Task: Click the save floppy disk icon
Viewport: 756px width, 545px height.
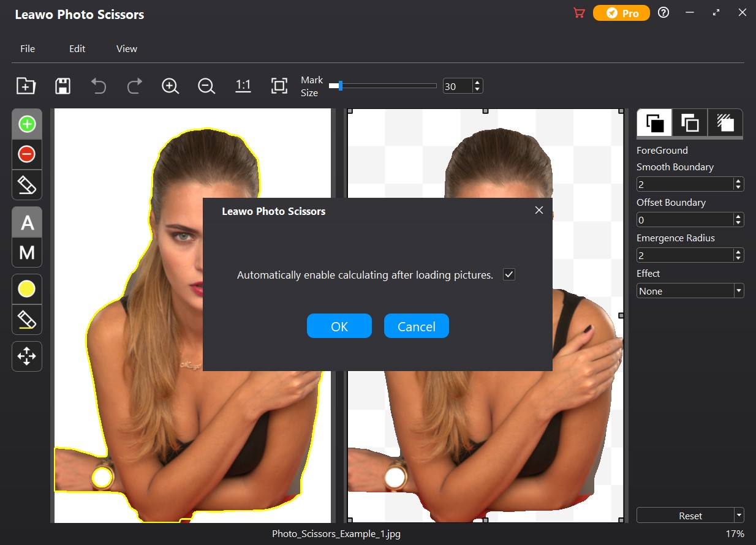Action: [x=62, y=86]
